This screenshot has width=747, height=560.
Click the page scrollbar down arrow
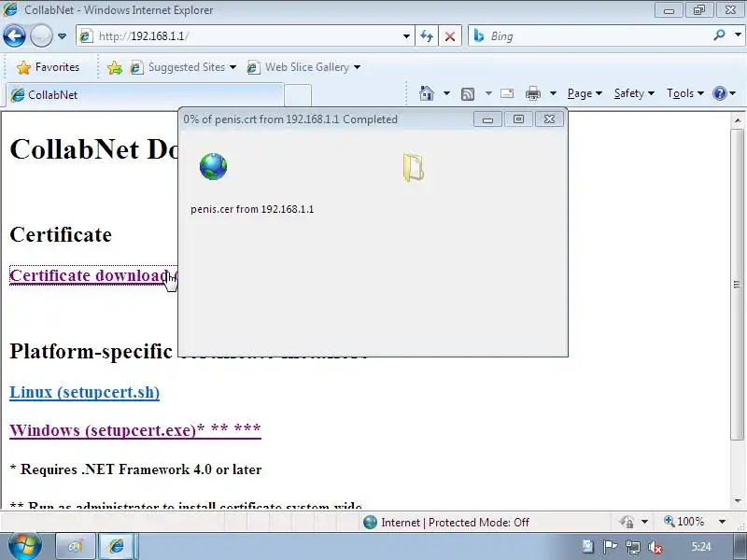(738, 501)
